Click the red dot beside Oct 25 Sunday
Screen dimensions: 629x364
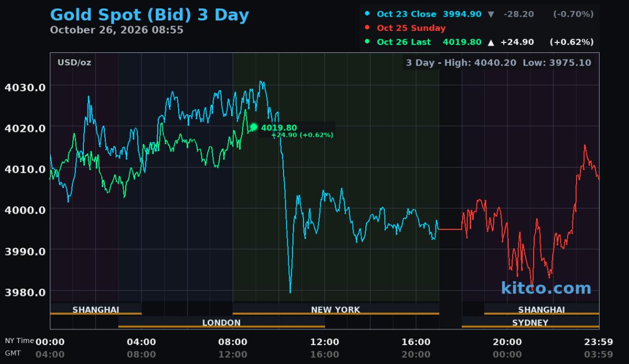point(367,28)
